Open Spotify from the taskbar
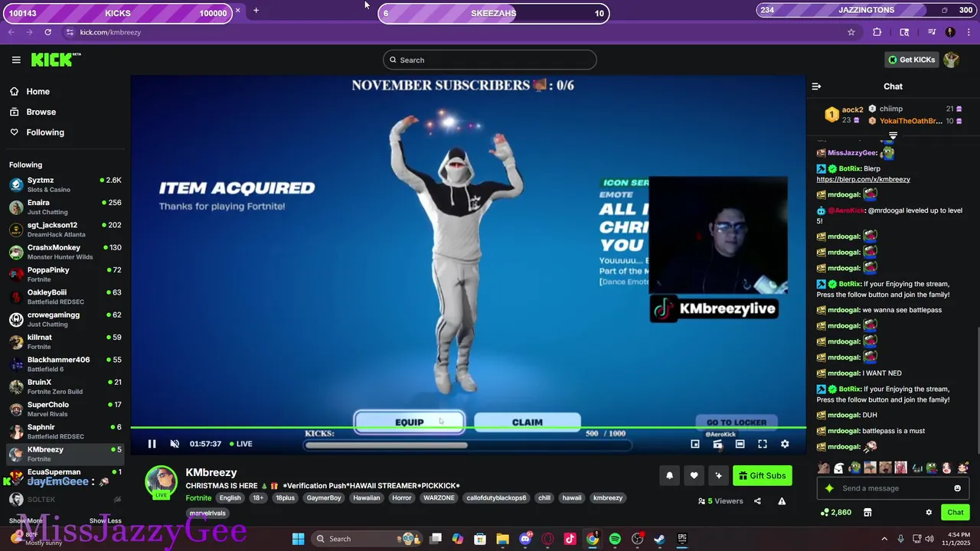 tap(615, 539)
